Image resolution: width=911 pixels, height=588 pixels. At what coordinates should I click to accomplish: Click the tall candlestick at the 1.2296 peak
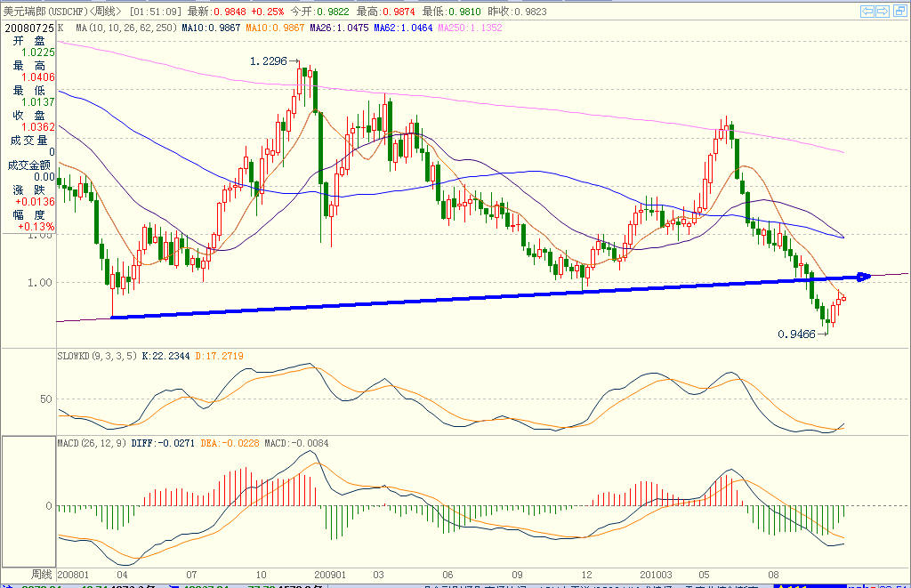299,81
